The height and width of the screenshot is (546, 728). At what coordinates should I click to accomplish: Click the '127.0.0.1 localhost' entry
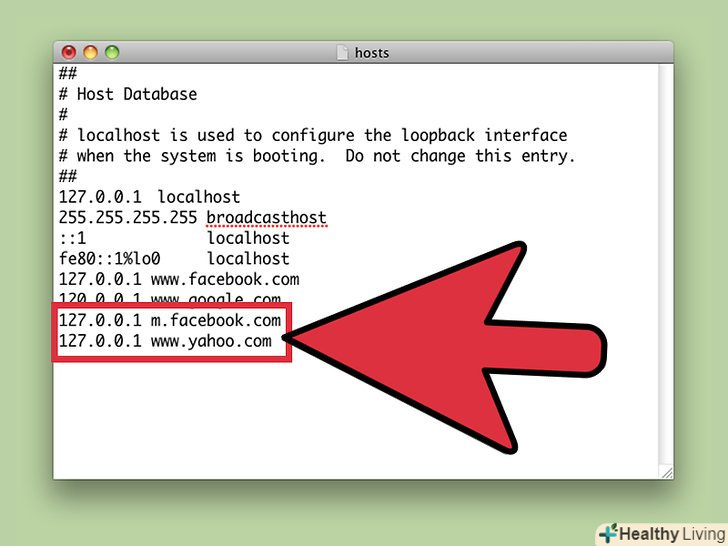(150, 197)
